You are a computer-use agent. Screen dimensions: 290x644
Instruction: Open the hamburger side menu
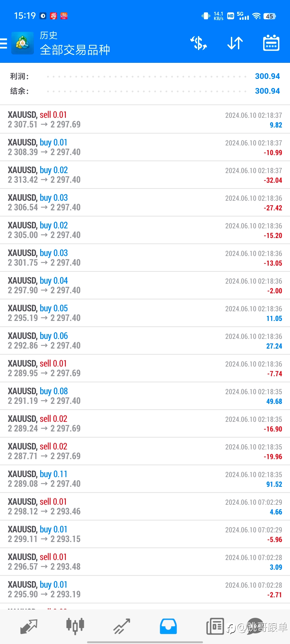[4, 43]
